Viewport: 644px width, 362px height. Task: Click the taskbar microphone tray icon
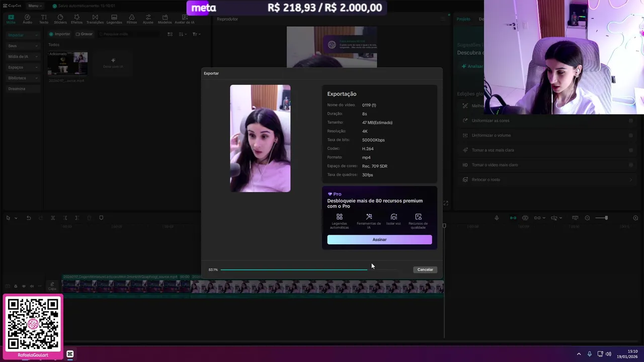[589, 354]
